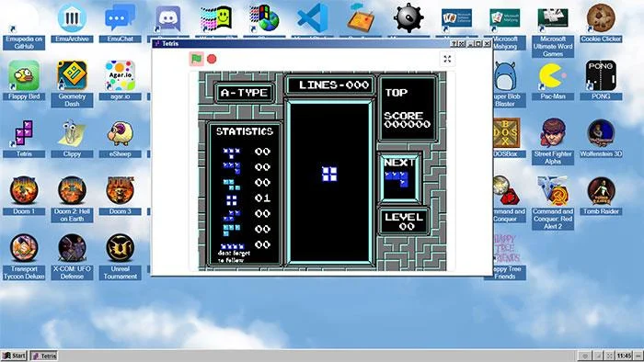Click the A-TYPE label in game

tap(245, 93)
